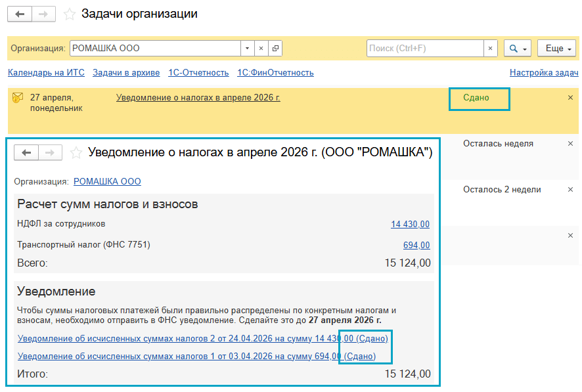The height and width of the screenshot is (392, 582).
Task: Click the НДФЛ за сотрудников label
Action: 61,224
